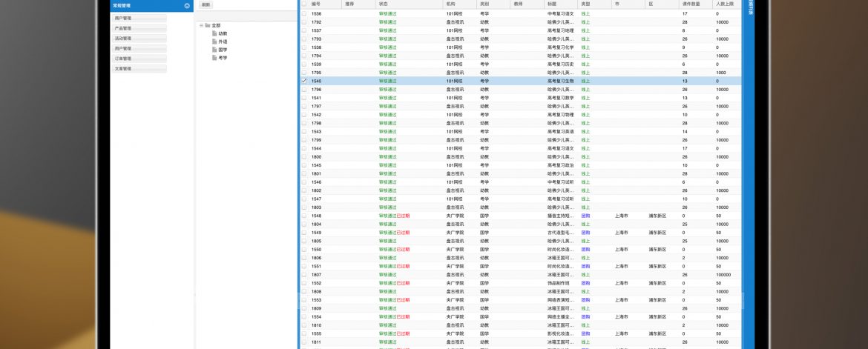868x349 pixels.
Task: Click 盘古视讯 cell in row 1798
Action: [x=455, y=123]
